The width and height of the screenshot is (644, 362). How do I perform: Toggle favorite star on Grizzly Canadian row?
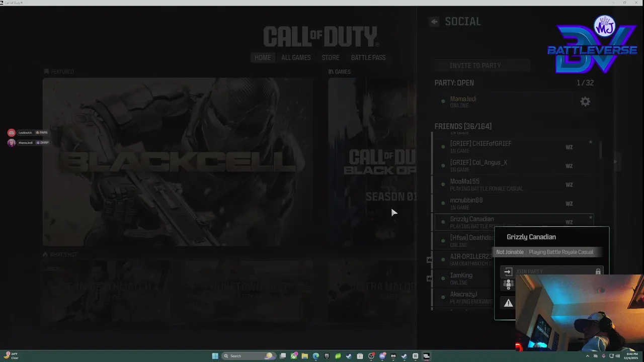tap(591, 217)
